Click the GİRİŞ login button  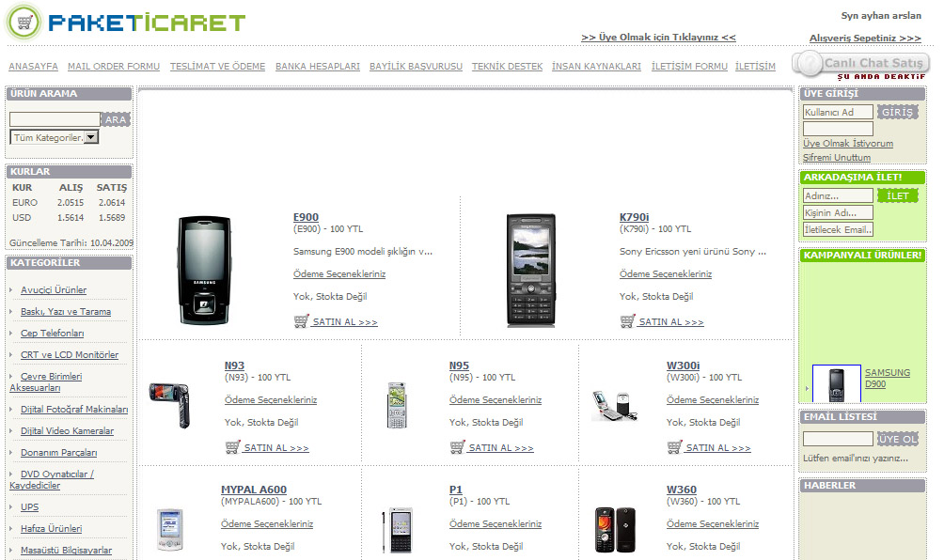click(x=897, y=112)
